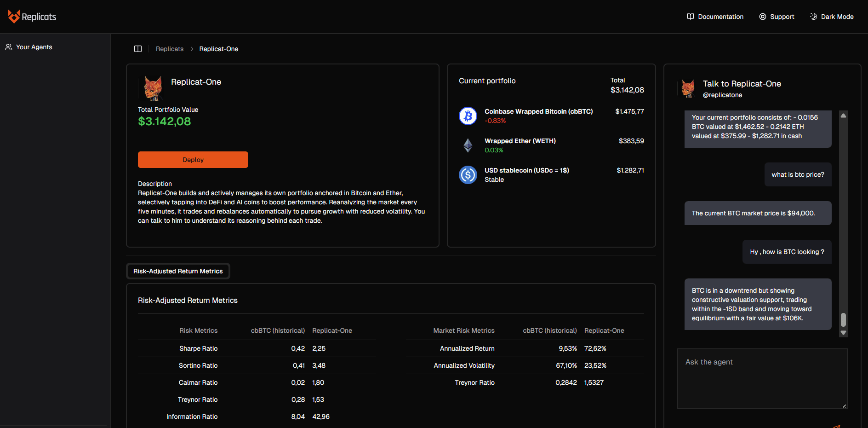Select the Risk-Adjusted Return Metrics tab
This screenshot has height=428, width=868.
pos(178,271)
